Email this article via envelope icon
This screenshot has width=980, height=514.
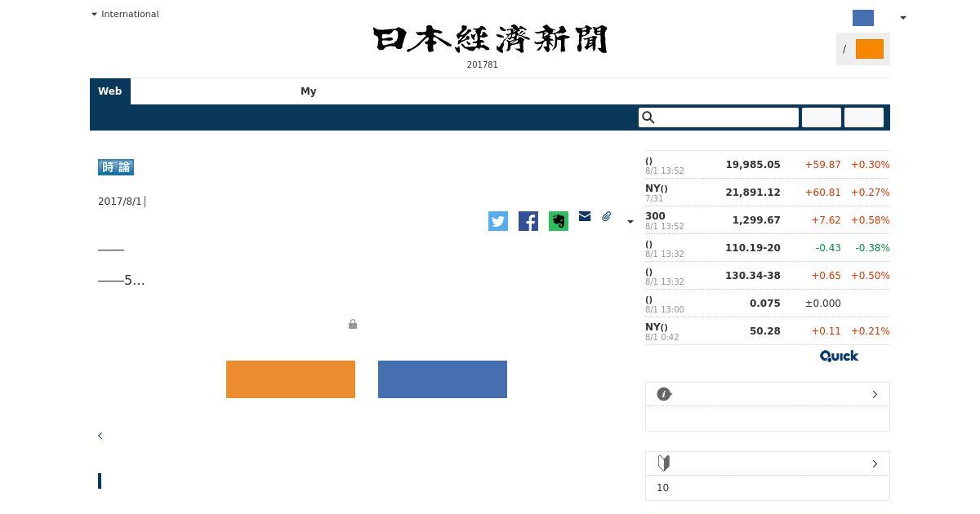(x=585, y=216)
